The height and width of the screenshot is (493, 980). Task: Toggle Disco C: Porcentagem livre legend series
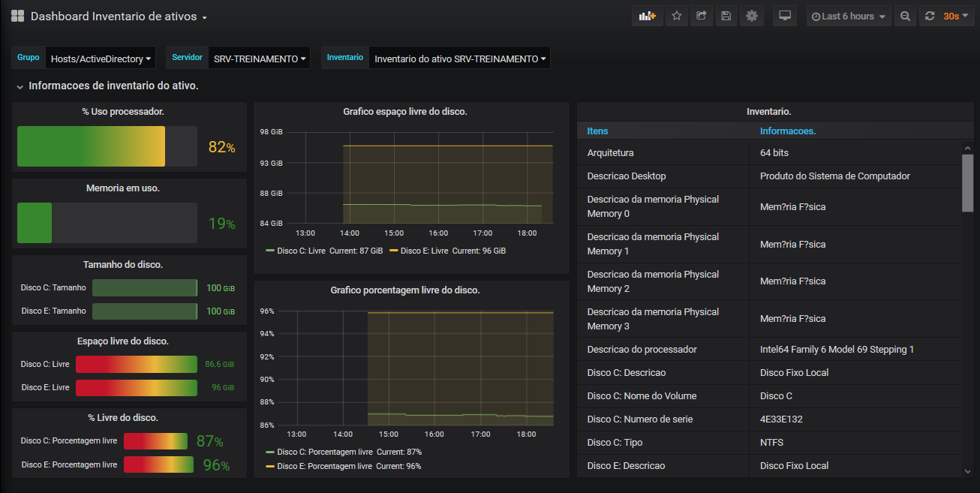(x=324, y=452)
